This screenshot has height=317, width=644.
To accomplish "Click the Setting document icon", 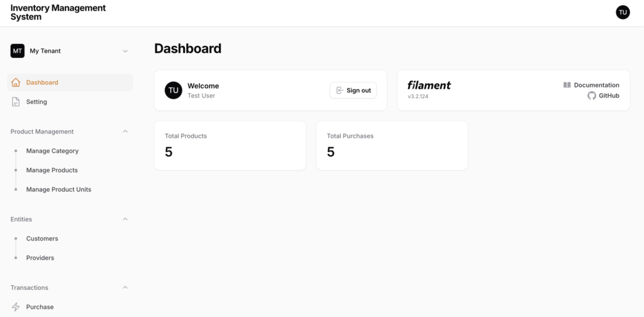I will 16,102.
